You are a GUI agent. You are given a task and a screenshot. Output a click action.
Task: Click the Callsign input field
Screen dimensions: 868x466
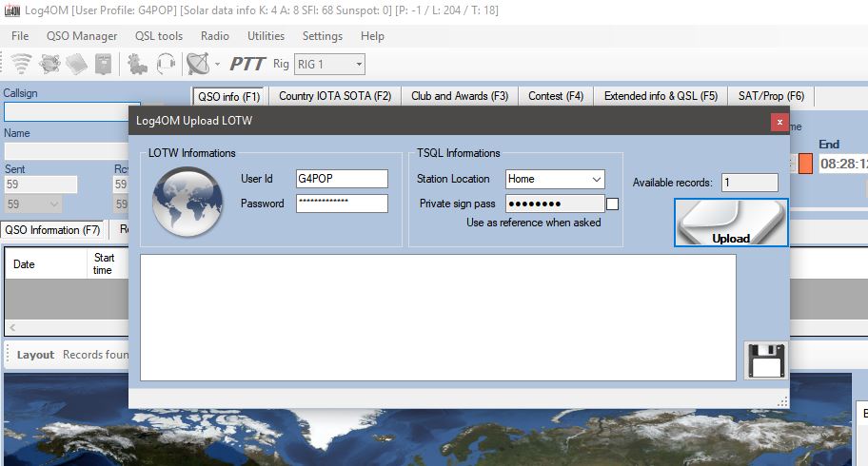point(72,112)
